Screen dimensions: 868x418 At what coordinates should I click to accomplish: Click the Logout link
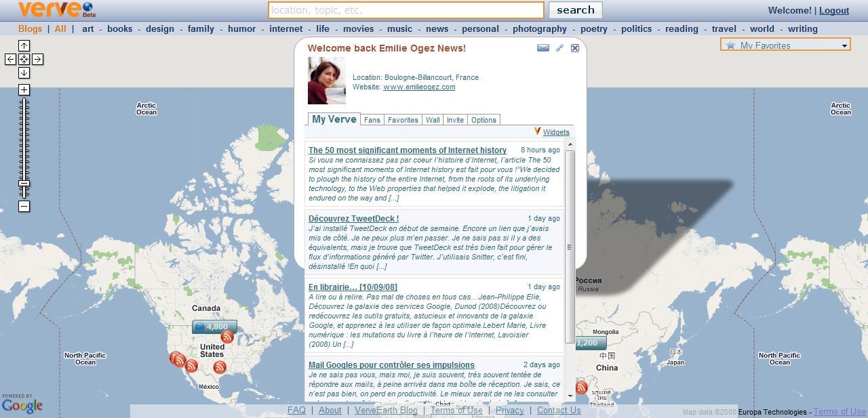[834, 10]
